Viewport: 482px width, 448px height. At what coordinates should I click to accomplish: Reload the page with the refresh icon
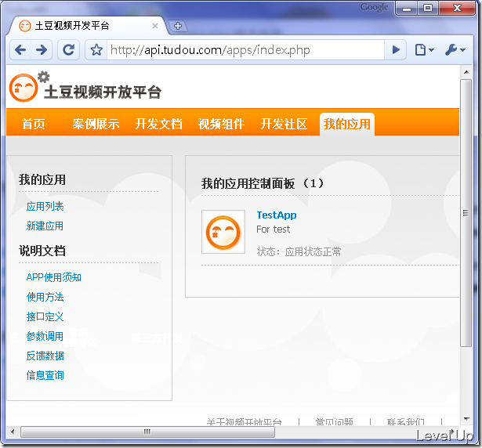(68, 49)
